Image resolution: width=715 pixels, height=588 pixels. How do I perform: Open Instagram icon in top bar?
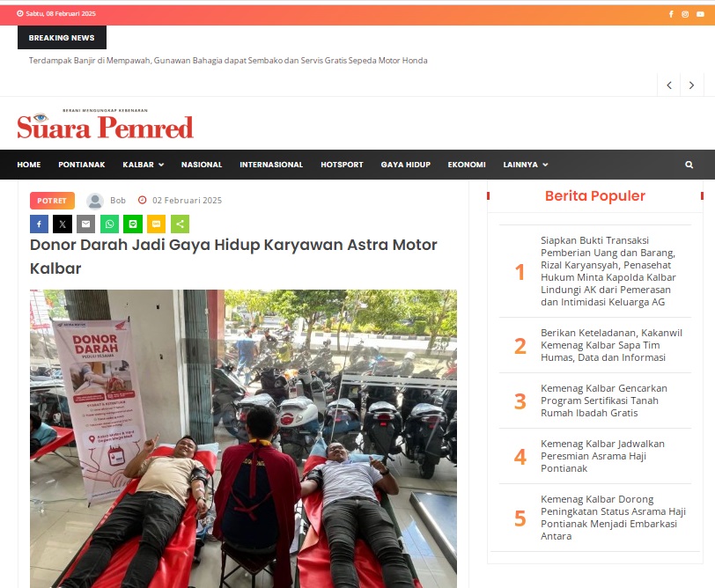click(685, 14)
